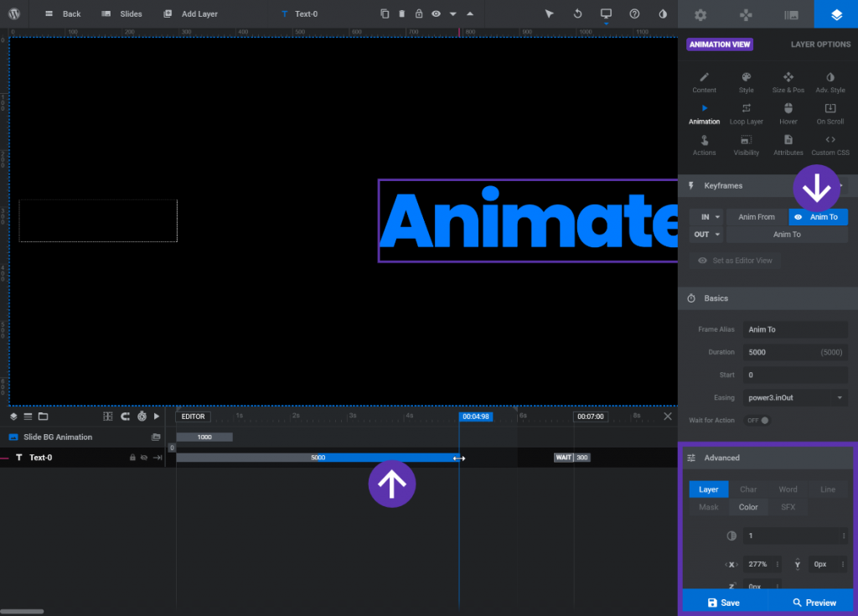Click the Save button
The image size is (858, 616).
click(x=726, y=602)
